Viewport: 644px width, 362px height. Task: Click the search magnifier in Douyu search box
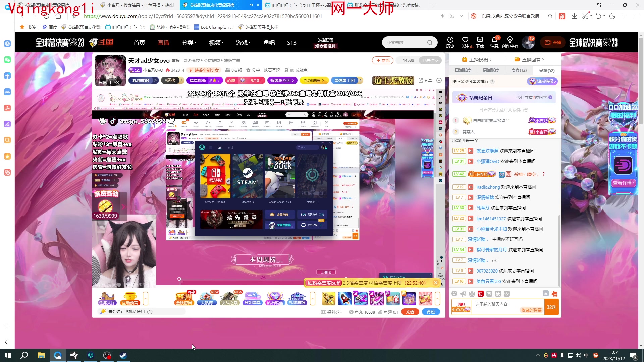coord(430,42)
